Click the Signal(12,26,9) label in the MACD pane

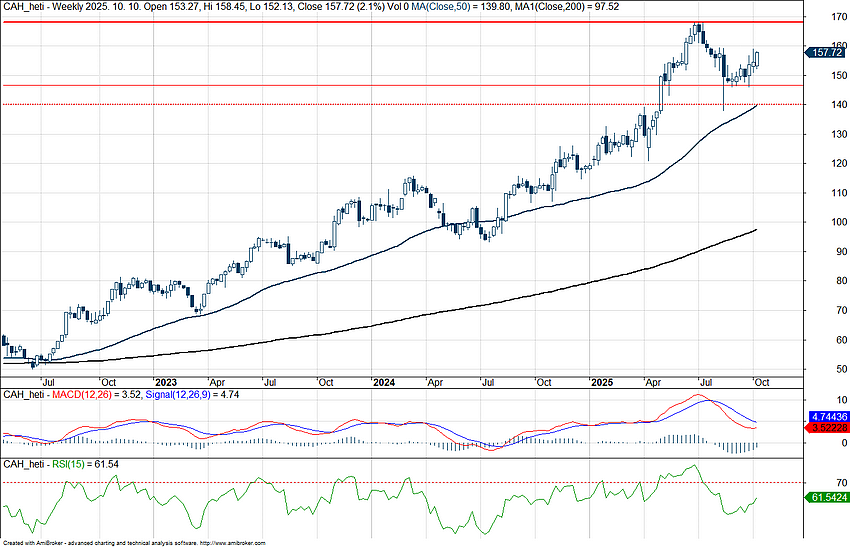181,395
